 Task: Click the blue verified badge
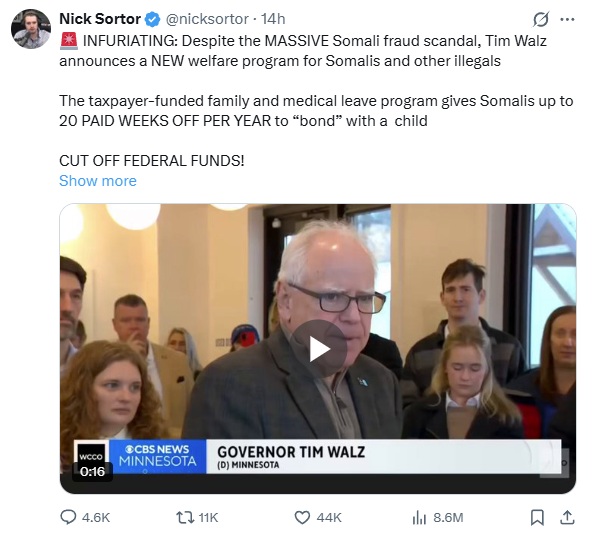click(x=153, y=19)
